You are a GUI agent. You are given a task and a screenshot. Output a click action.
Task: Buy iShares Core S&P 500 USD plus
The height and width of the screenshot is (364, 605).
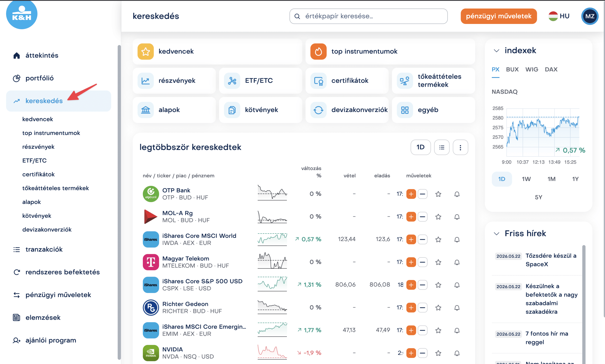(x=411, y=285)
